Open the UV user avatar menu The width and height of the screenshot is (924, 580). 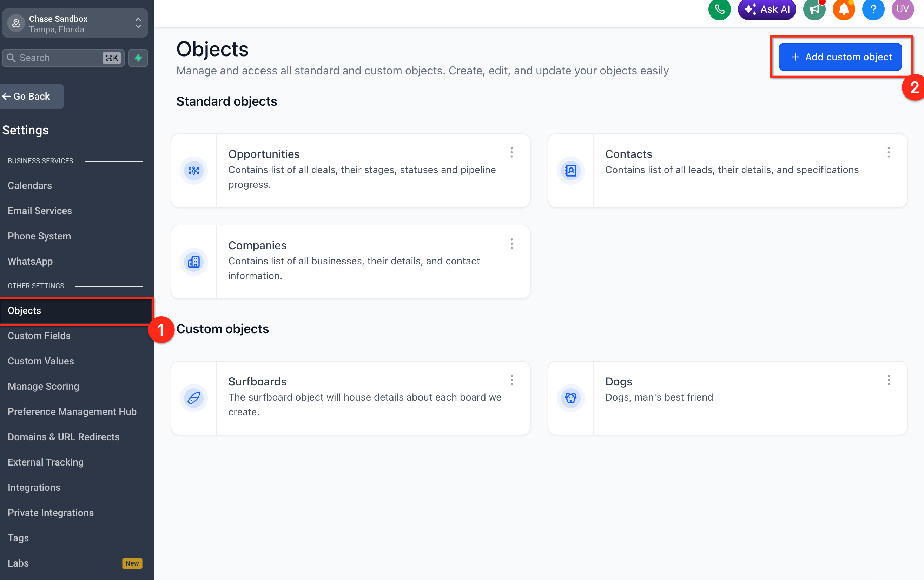(903, 9)
